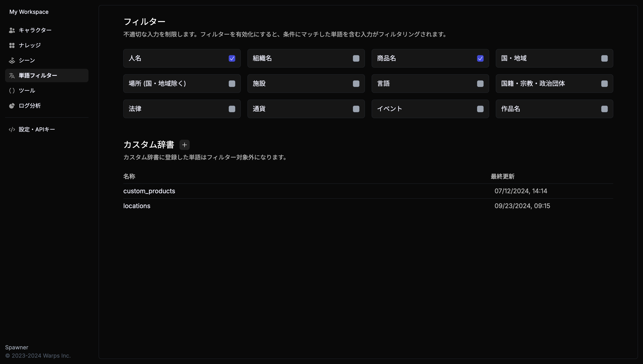This screenshot has height=364, width=643.
Task: Click the 最終更新 column header
Action: 502,176
